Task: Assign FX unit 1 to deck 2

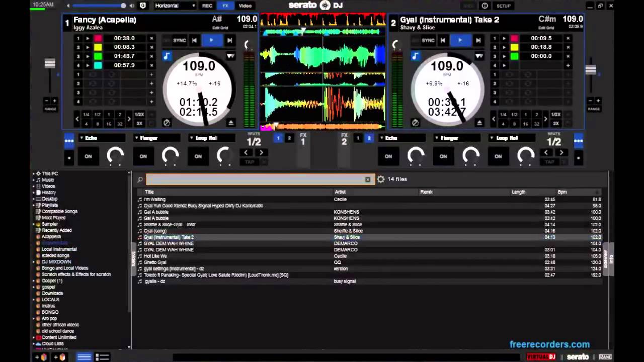Action: pos(289,138)
